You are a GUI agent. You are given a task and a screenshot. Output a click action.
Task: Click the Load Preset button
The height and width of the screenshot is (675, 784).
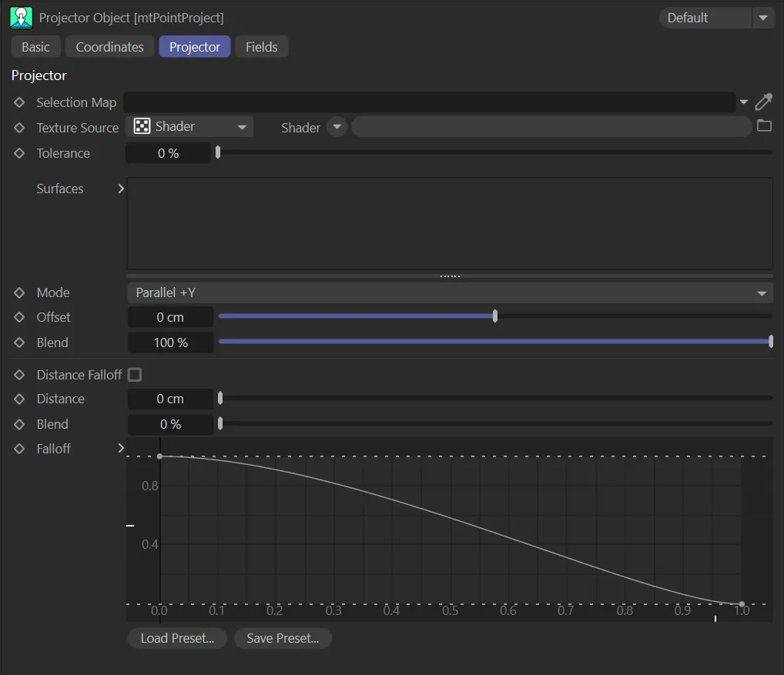[176, 638]
